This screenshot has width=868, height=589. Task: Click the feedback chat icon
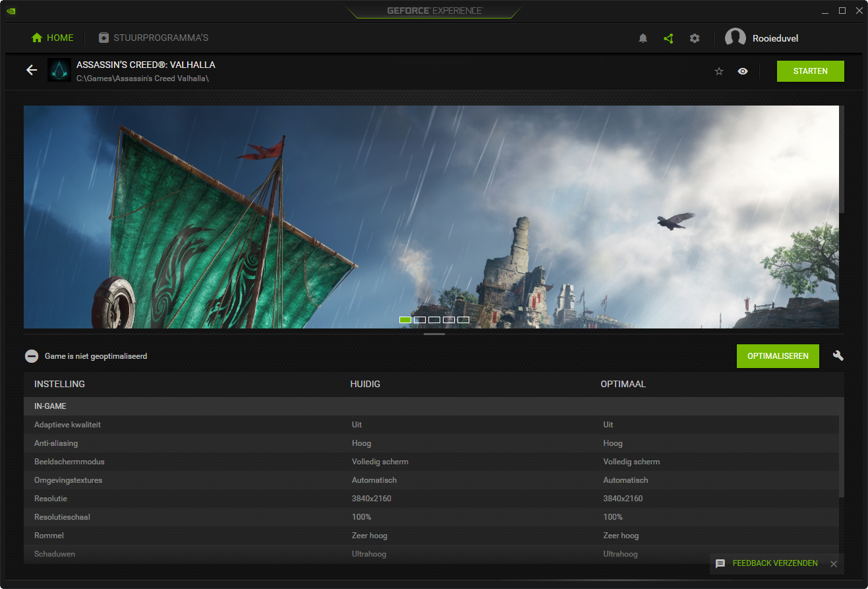click(x=720, y=563)
